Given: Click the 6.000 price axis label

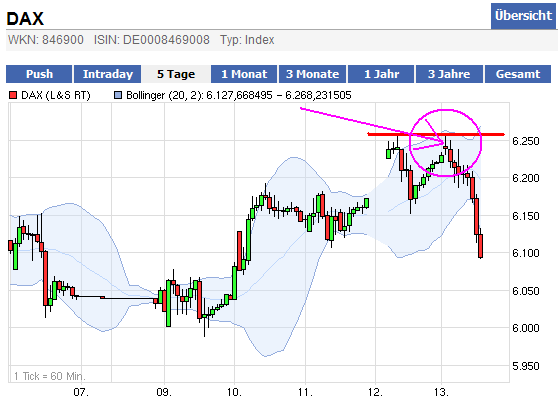Looking at the screenshot, I should tap(526, 328).
